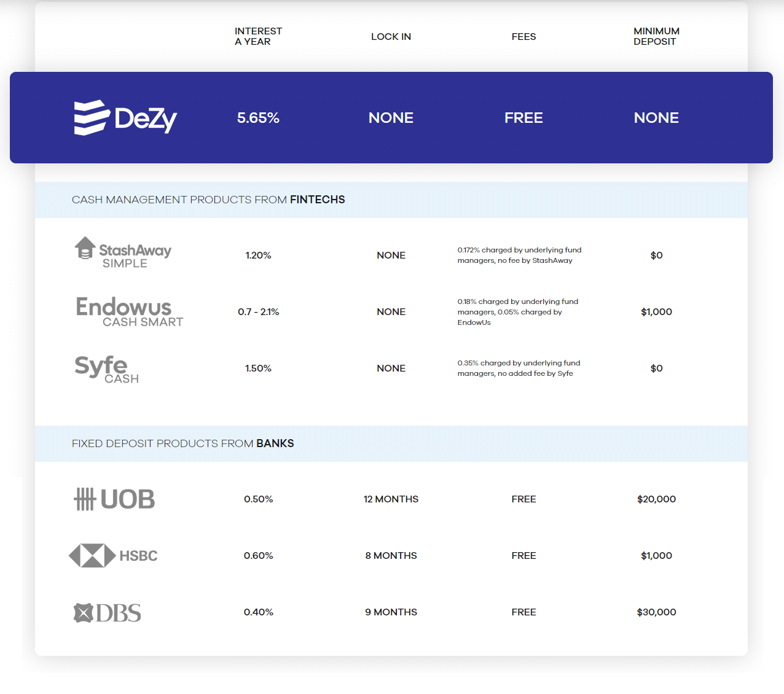The width and height of the screenshot is (784, 694).
Task: Click DBS's '9 MONTHS' lock-in
Action: [391, 612]
